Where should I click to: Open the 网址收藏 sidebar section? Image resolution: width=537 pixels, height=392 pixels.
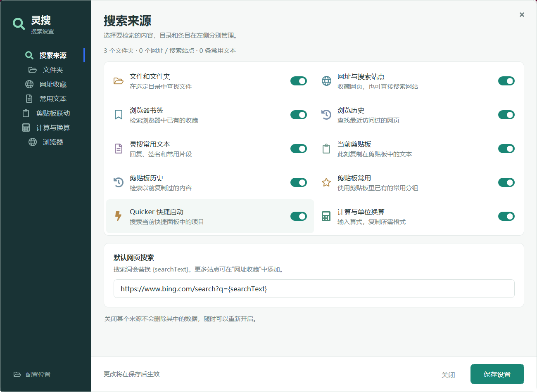click(46, 84)
